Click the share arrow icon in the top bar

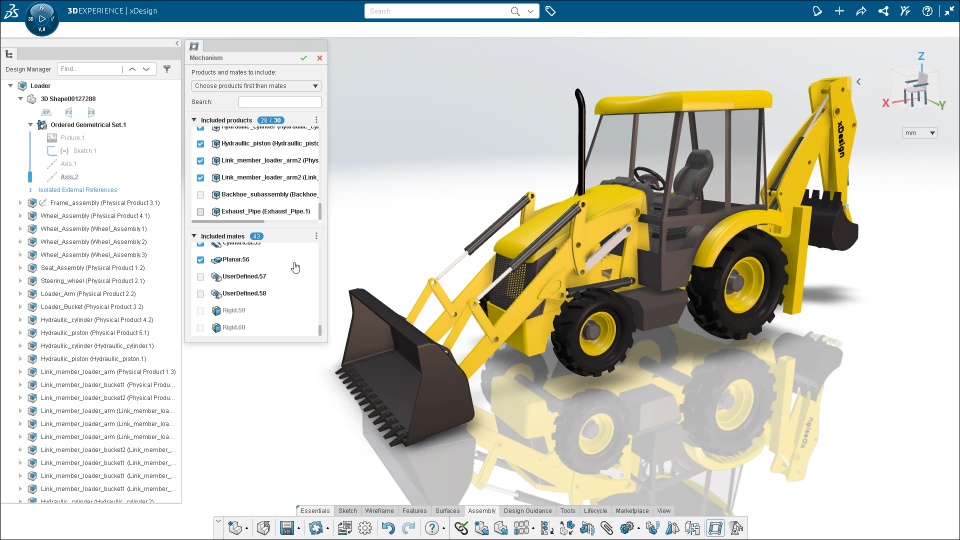pyautogui.click(x=861, y=11)
